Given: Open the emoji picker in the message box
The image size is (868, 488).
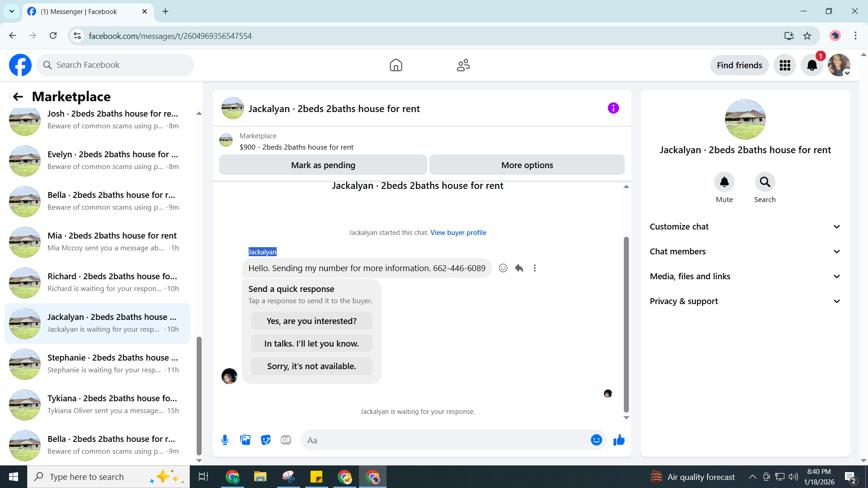Looking at the screenshot, I should pos(596,440).
